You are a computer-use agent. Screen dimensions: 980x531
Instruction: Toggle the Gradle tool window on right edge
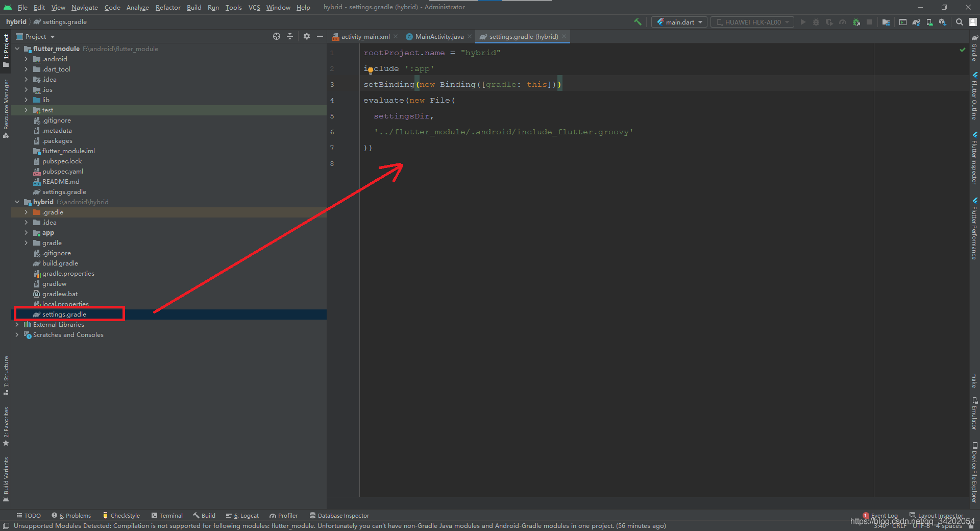pyautogui.click(x=974, y=48)
